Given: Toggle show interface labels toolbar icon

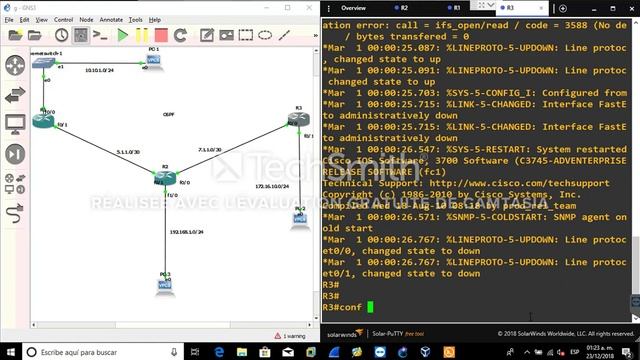Looking at the screenshot, I should 81,35.
